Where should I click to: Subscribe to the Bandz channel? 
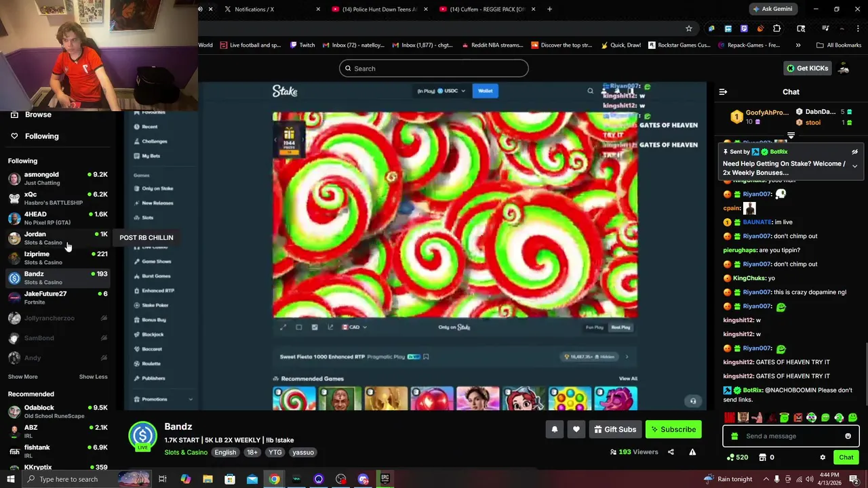[673, 429]
